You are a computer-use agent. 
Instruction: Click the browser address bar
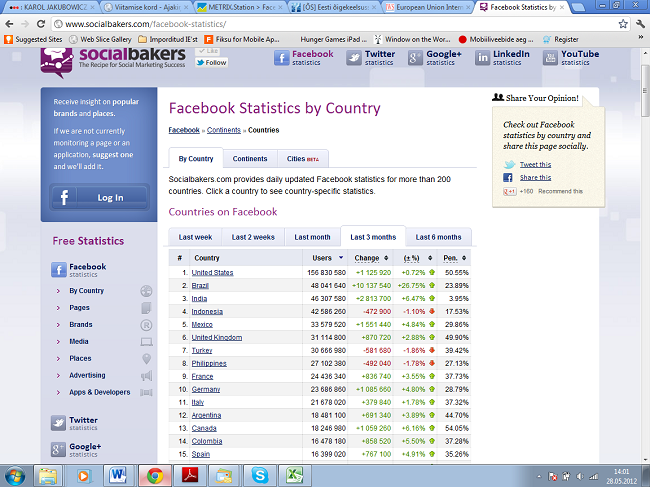tap(300, 23)
